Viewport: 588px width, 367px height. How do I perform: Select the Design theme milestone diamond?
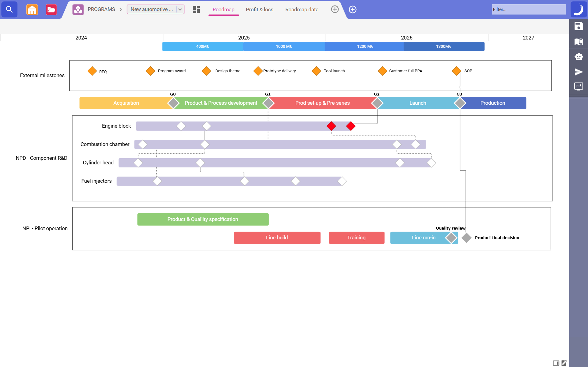tap(206, 71)
